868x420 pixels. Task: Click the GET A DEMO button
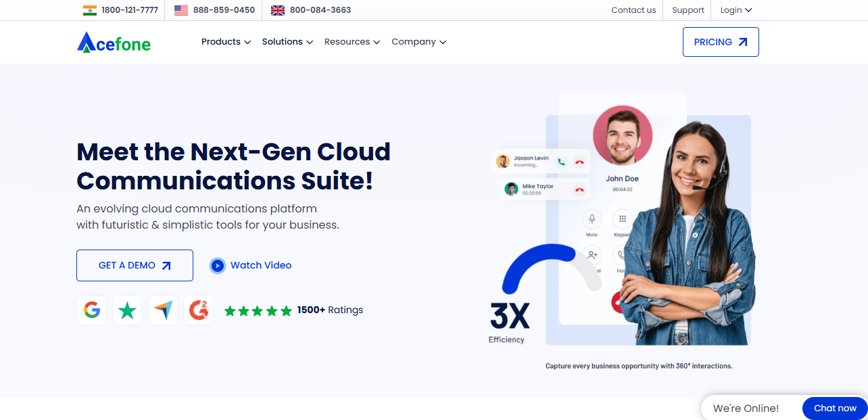click(x=135, y=265)
